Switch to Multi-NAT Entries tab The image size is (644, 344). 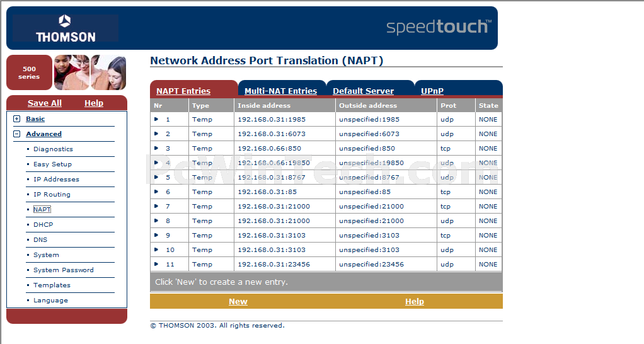tap(280, 91)
